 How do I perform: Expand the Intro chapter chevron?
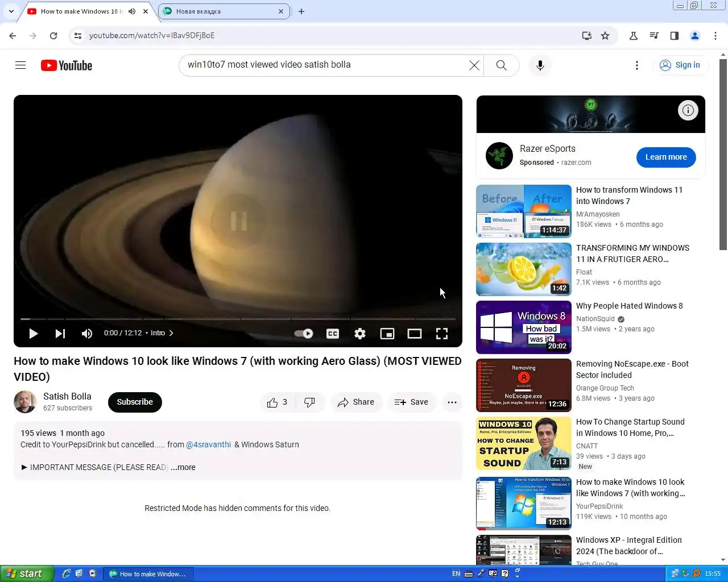(x=171, y=333)
